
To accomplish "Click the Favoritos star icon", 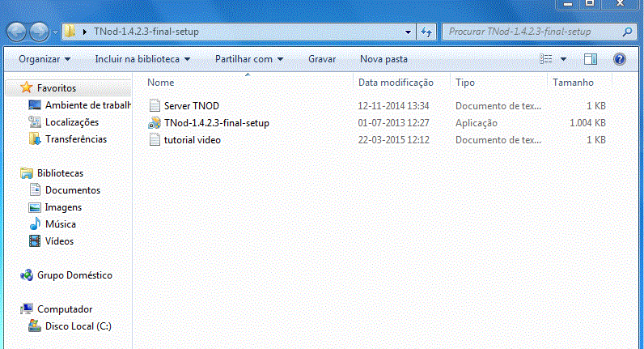I will (26, 87).
